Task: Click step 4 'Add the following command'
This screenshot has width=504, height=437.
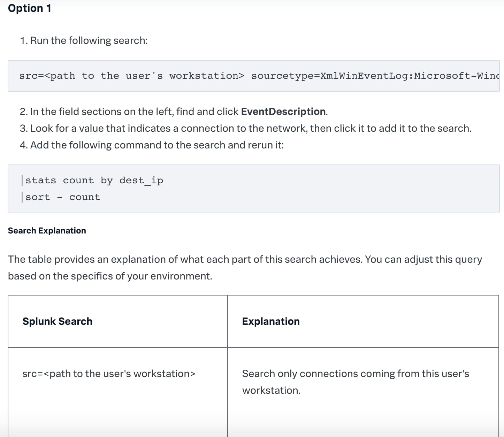Action: click(152, 145)
